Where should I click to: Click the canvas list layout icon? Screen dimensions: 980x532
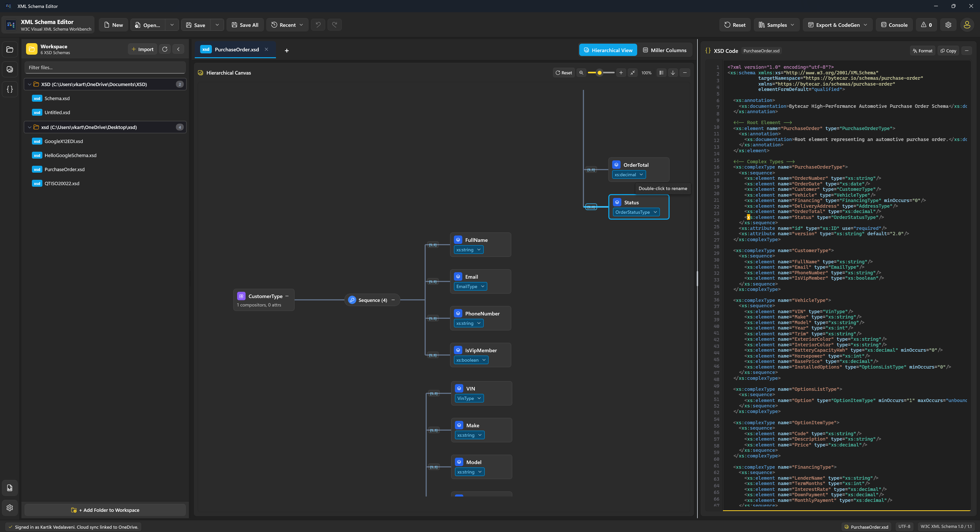(x=662, y=73)
